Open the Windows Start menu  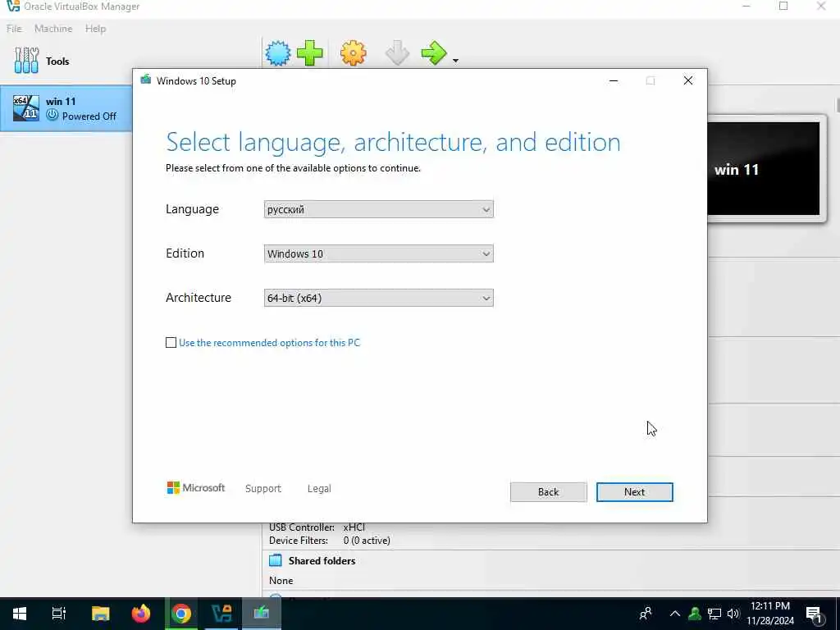[x=20, y=614]
